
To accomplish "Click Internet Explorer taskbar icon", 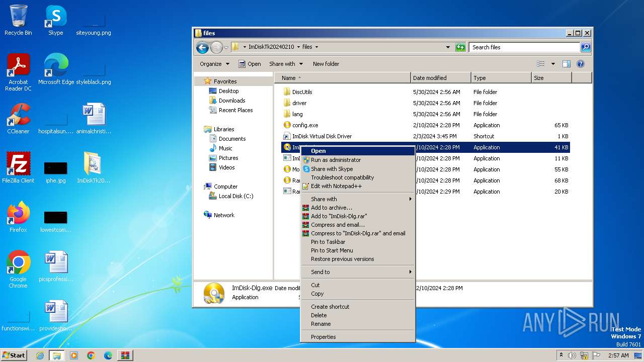I will click(40, 355).
